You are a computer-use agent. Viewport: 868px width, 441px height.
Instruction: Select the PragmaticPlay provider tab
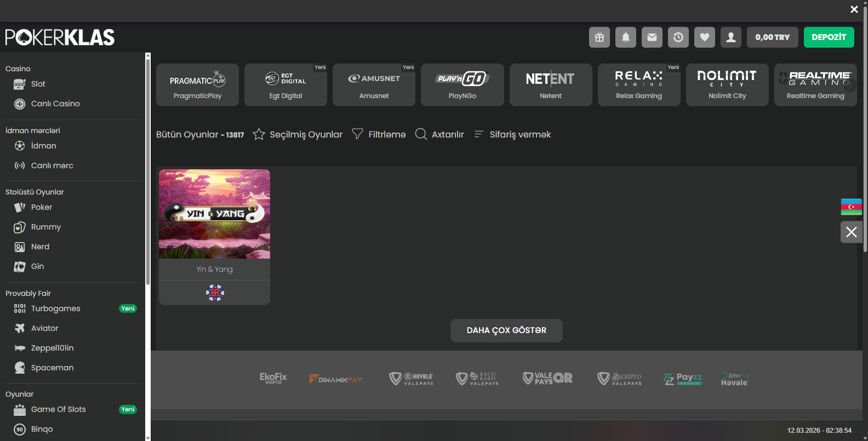(x=197, y=85)
